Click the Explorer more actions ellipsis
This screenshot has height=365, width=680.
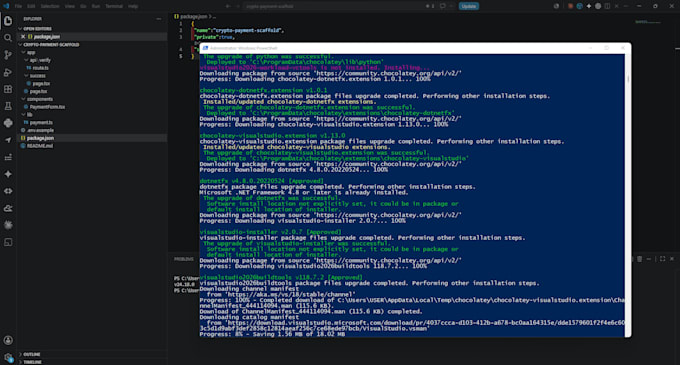(159, 19)
